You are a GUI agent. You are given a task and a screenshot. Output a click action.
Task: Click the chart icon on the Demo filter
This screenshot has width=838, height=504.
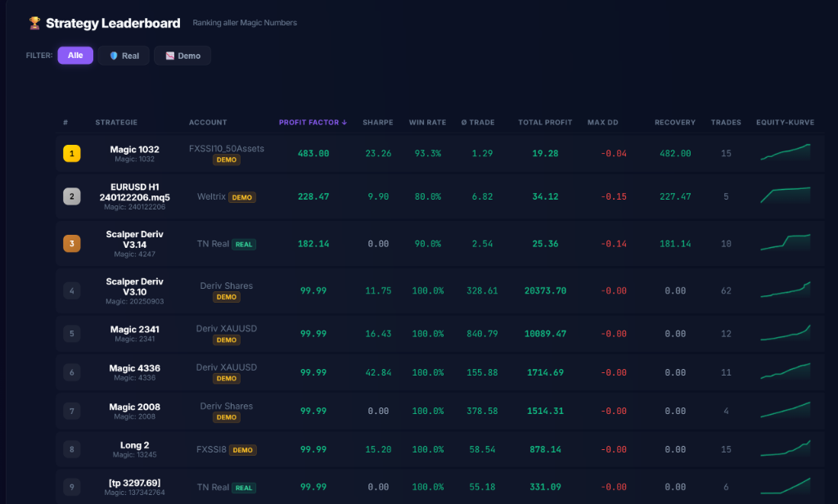[x=169, y=55]
